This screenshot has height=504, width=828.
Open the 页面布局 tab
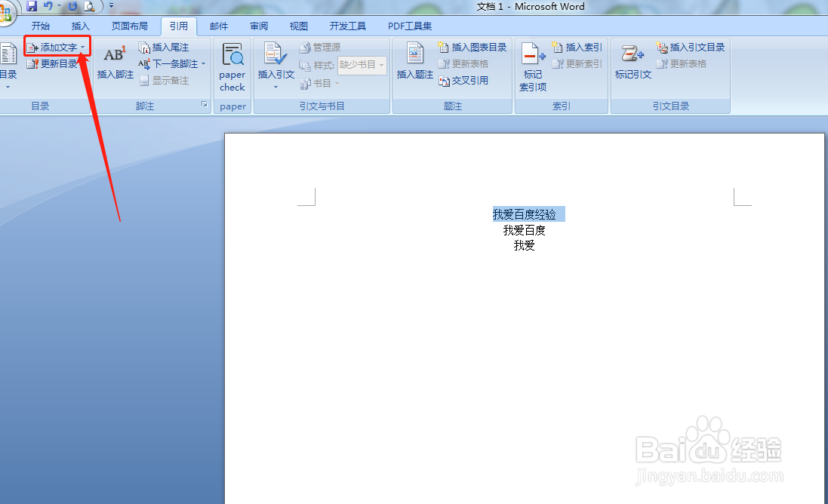pyautogui.click(x=129, y=26)
